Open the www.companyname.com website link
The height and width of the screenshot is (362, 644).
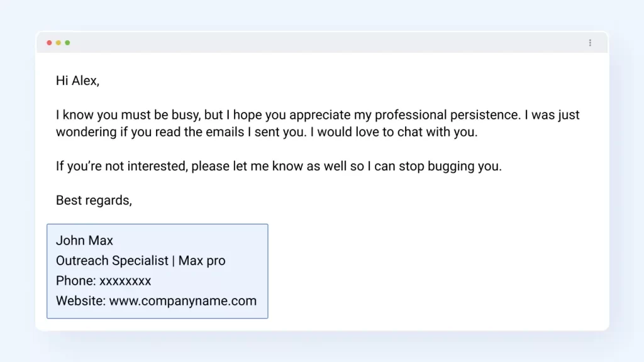(183, 300)
